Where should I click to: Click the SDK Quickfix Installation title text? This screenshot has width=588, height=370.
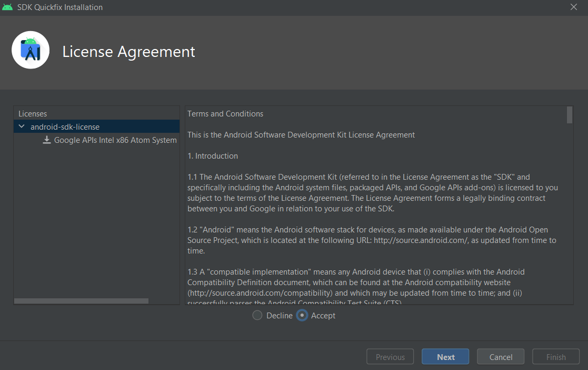click(60, 7)
